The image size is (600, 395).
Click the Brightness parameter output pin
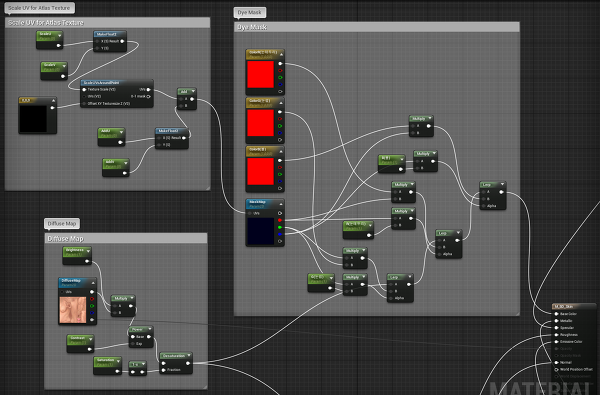click(x=87, y=261)
